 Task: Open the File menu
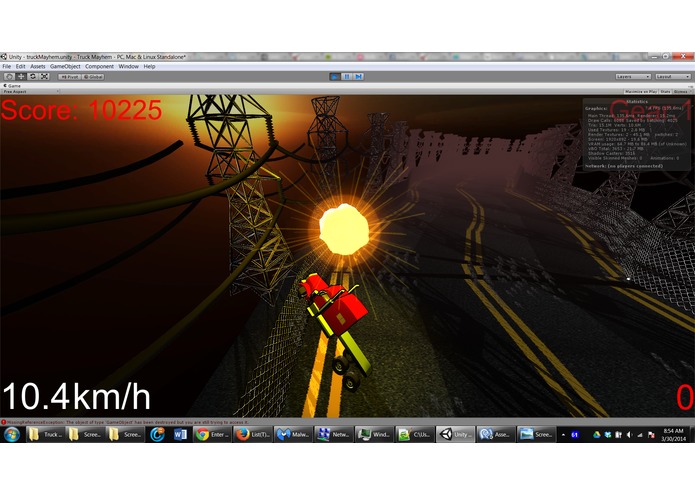click(x=7, y=66)
